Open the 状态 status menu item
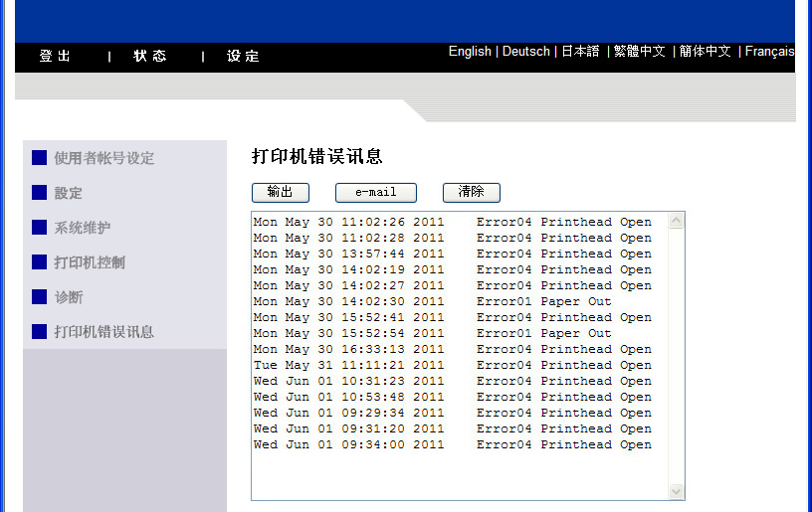The height and width of the screenshot is (512, 812). (x=150, y=57)
